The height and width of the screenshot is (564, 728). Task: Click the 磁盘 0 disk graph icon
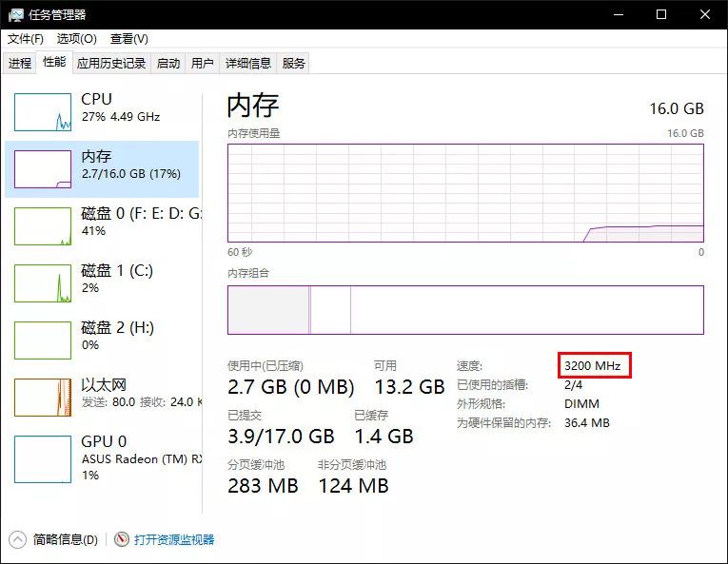tap(43, 226)
